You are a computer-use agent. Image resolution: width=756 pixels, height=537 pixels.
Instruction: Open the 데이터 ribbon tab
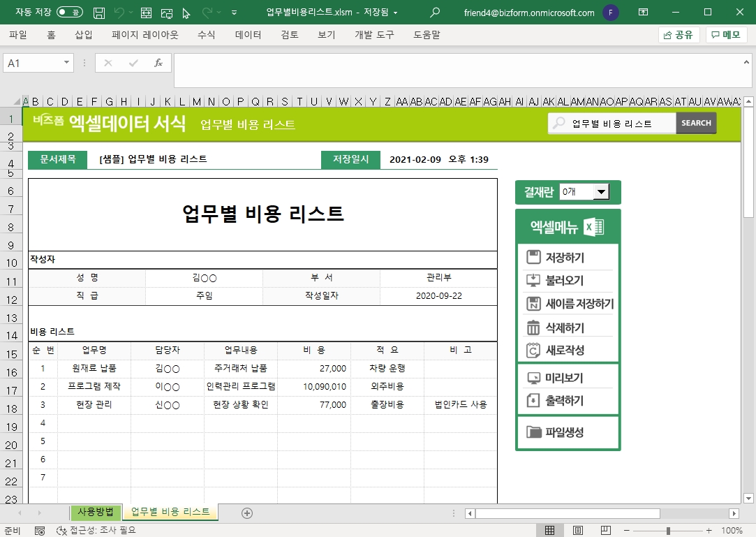[x=248, y=34]
